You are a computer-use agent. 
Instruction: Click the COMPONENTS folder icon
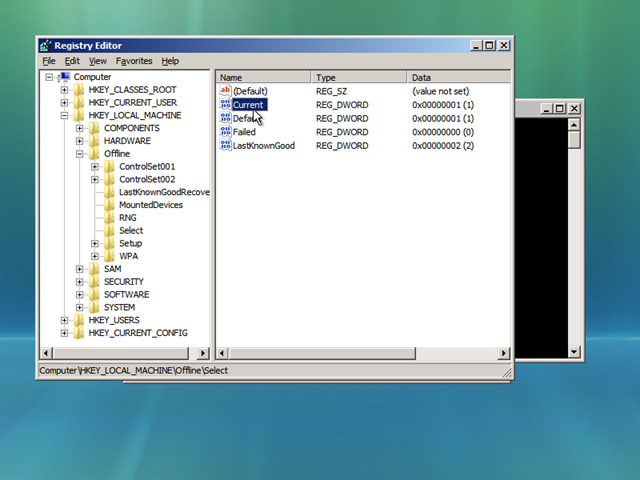coord(94,128)
